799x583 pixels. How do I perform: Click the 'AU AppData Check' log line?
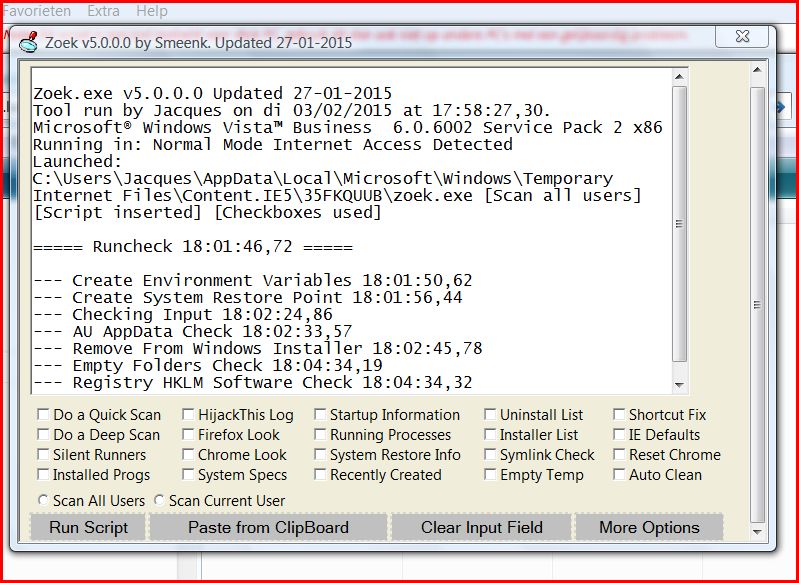(193, 331)
